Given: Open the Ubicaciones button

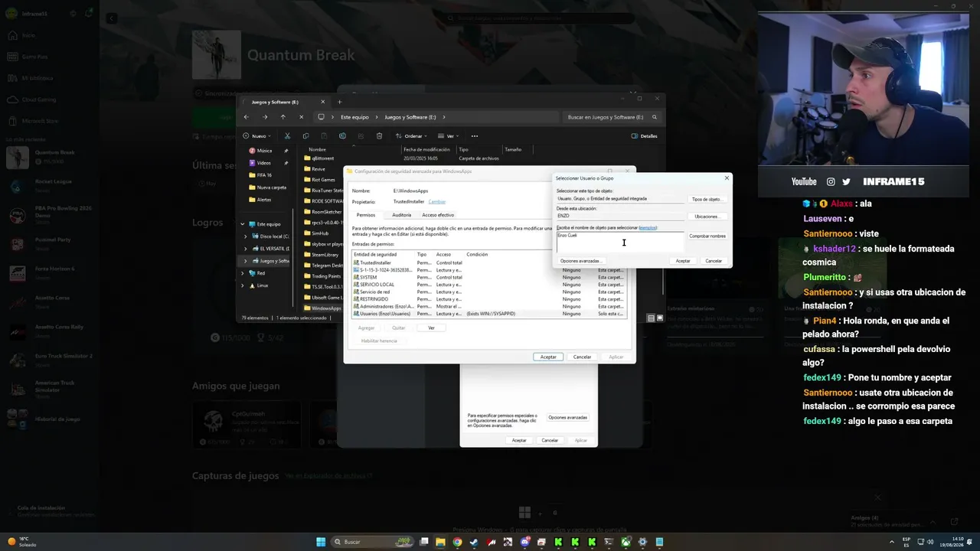Looking at the screenshot, I should 706,217.
